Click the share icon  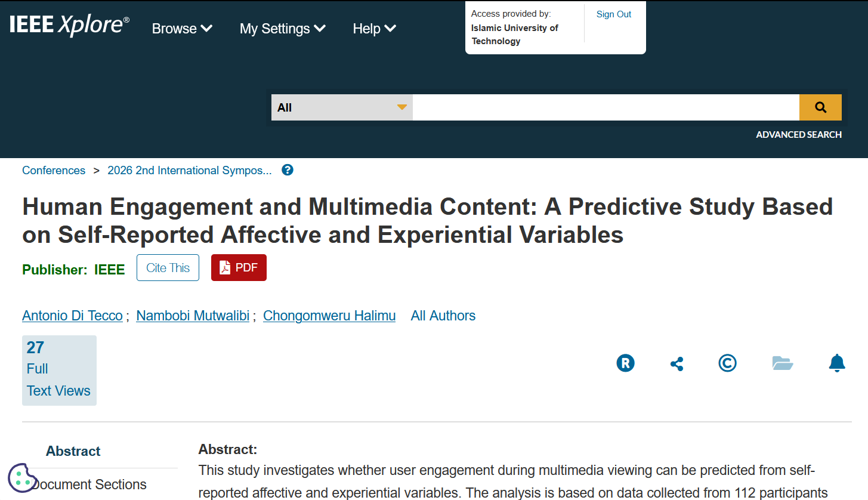coord(677,363)
